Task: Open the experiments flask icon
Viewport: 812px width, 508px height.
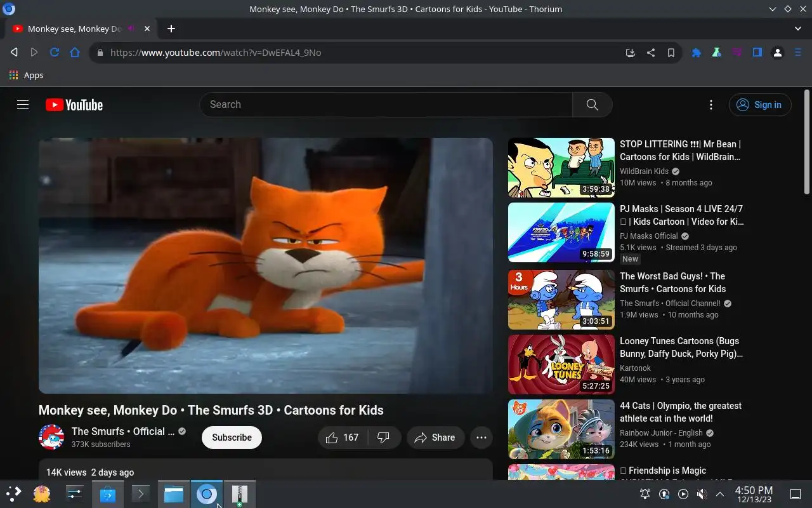Action: (717, 53)
